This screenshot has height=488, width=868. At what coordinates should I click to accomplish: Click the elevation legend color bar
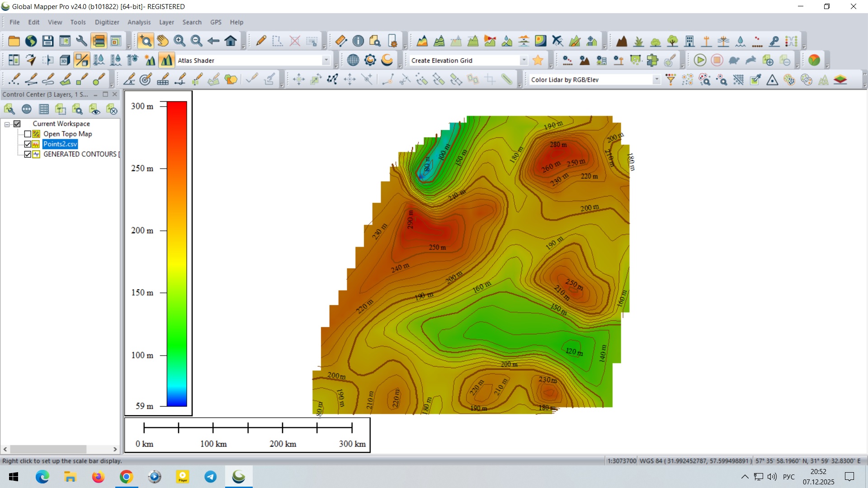click(177, 253)
